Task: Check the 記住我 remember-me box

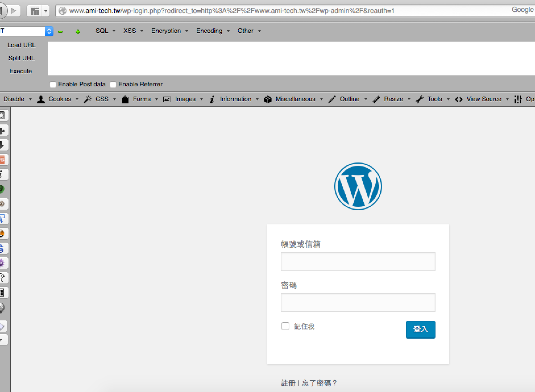Action: (285, 326)
